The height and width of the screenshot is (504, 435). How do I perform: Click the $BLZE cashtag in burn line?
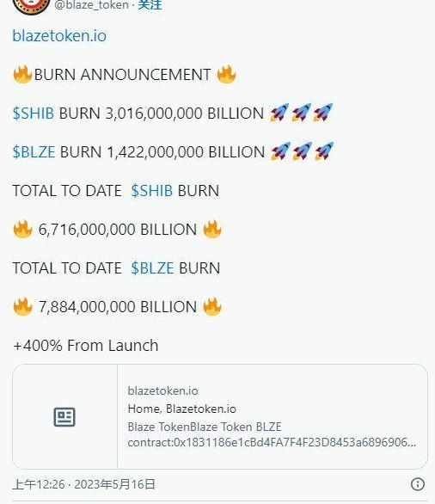click(x=34, y=151)
